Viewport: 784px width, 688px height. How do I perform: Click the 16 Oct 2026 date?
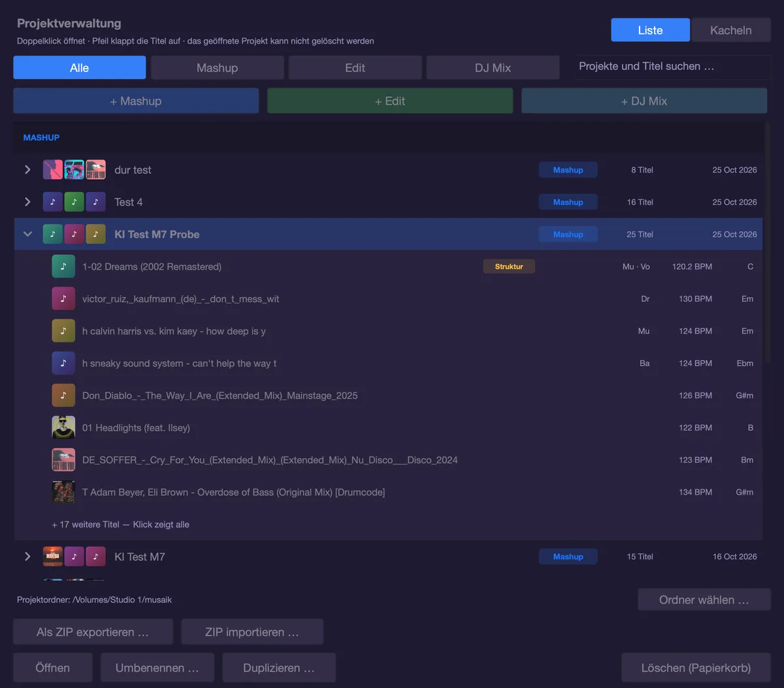(735, 557)
